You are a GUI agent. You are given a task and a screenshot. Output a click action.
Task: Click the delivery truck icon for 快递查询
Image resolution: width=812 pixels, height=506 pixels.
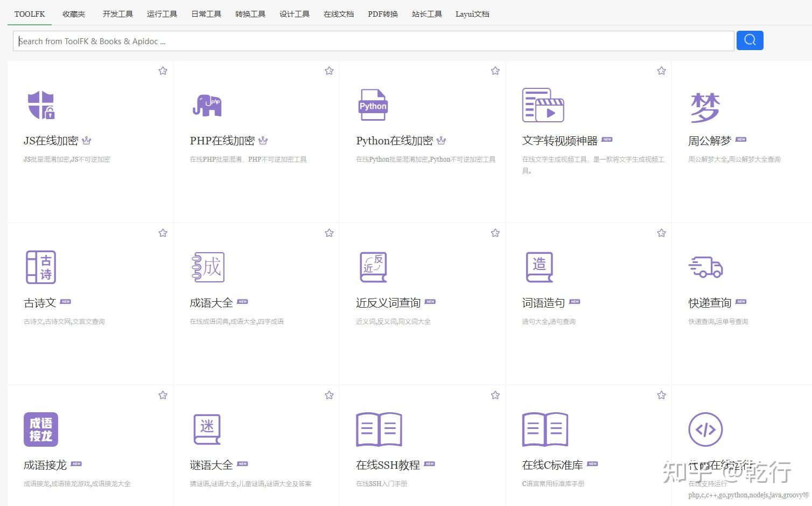[x=706, y=267]
